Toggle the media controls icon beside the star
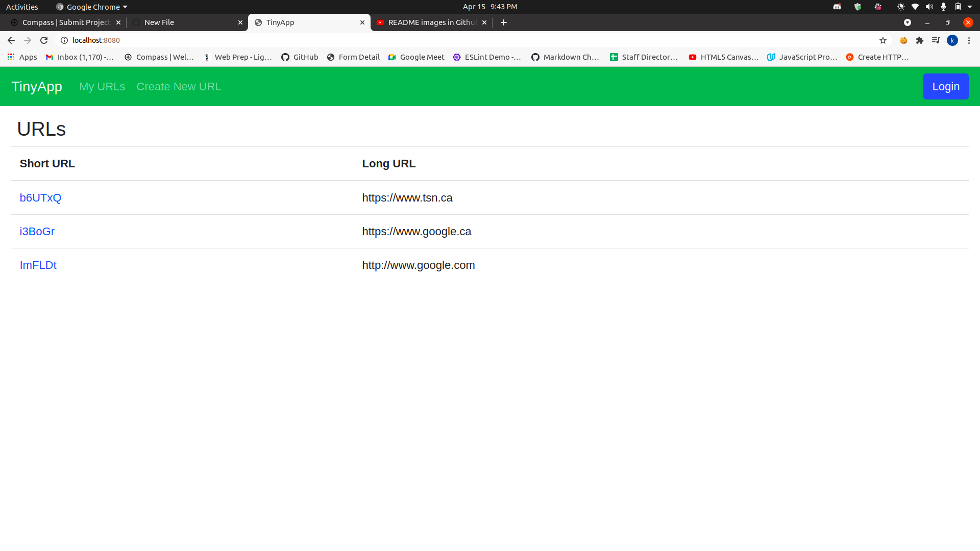The width and height of the screenshot is (980, 551). (936, 40)
